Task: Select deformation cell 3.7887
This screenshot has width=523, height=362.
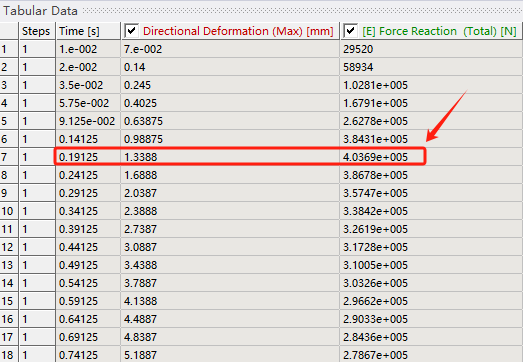Action: point(230,284)
